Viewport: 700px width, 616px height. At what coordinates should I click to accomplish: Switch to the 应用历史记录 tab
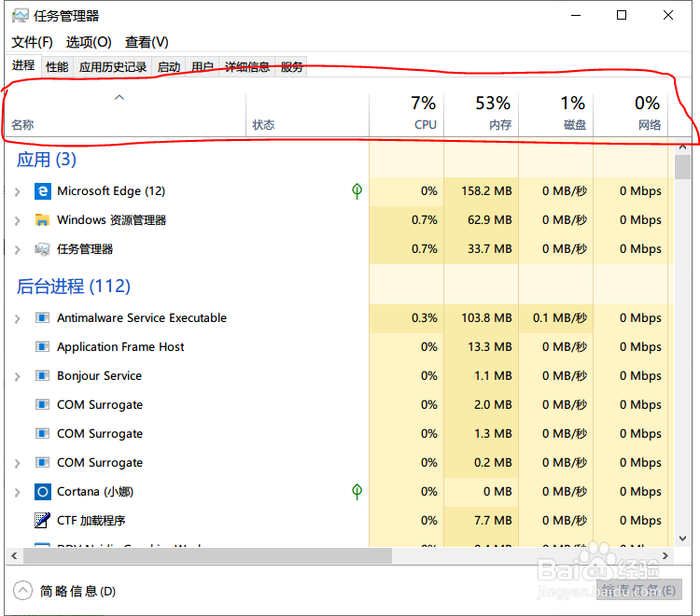(113, 67)
